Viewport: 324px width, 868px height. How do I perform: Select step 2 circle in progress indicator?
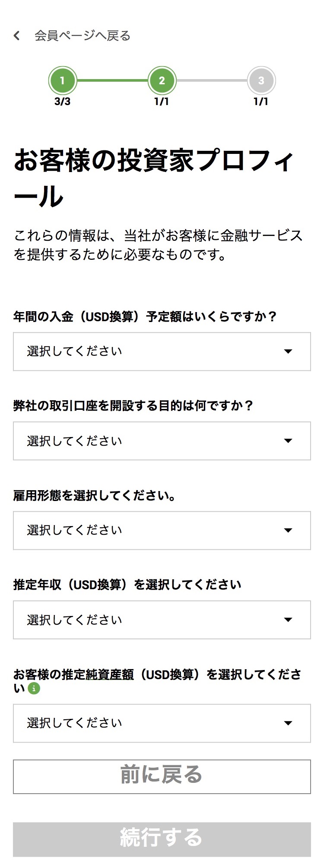pos(162,80)
